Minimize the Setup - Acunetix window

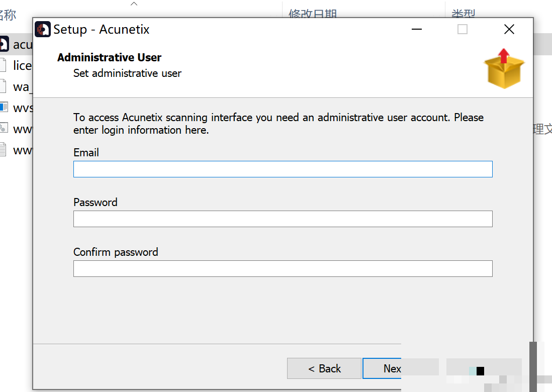416,29
